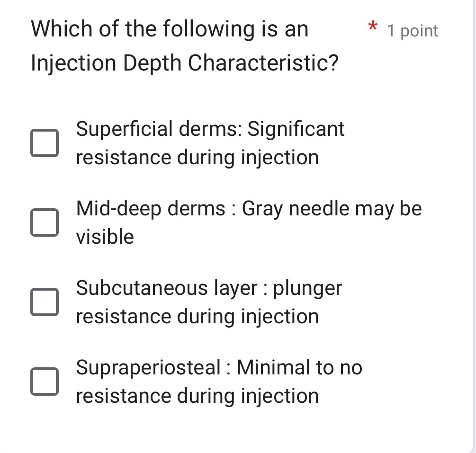The height and width of the screenshot is (453, 476).
Task: Click the scrollbar on right edge
Action: [x=474, y=226]
